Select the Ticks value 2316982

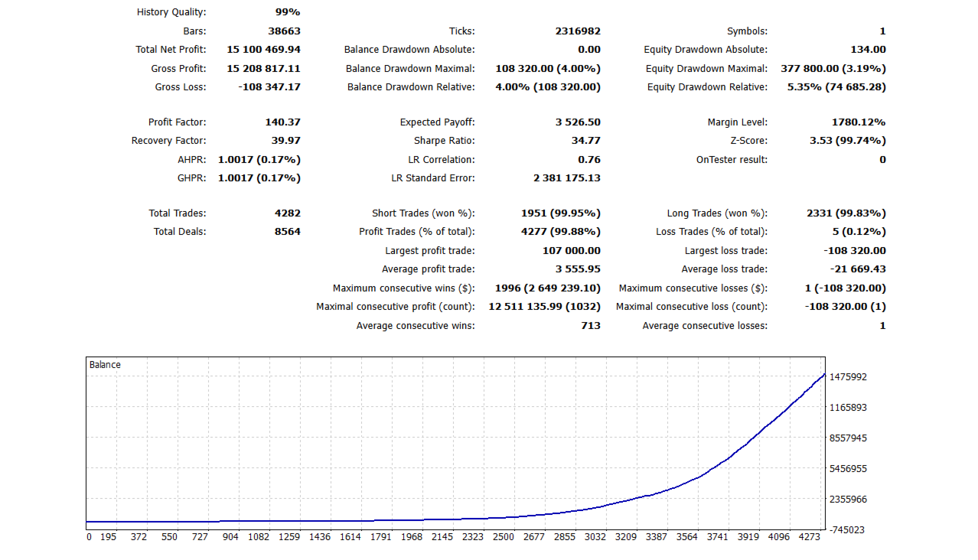click(x=578, y=31)
